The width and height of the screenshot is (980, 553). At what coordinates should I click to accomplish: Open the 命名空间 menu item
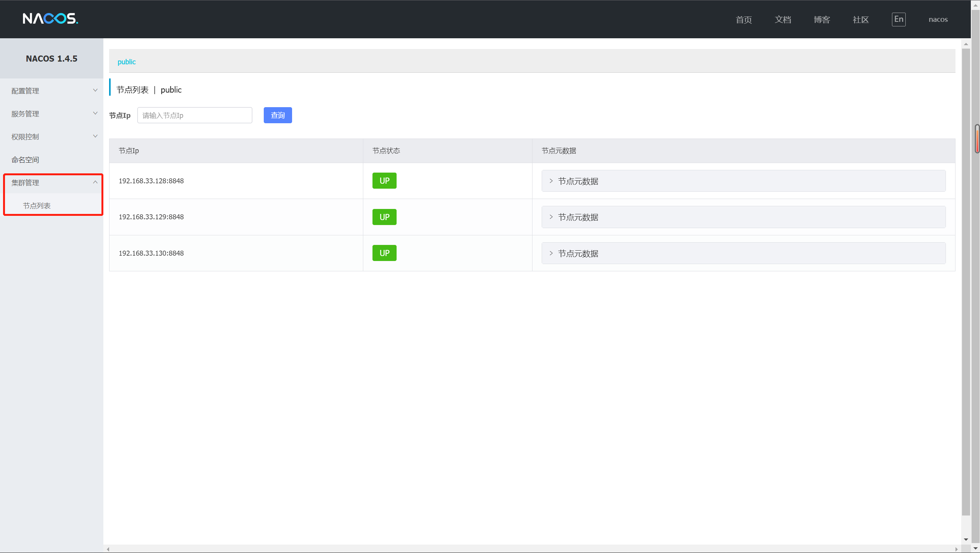25,160
